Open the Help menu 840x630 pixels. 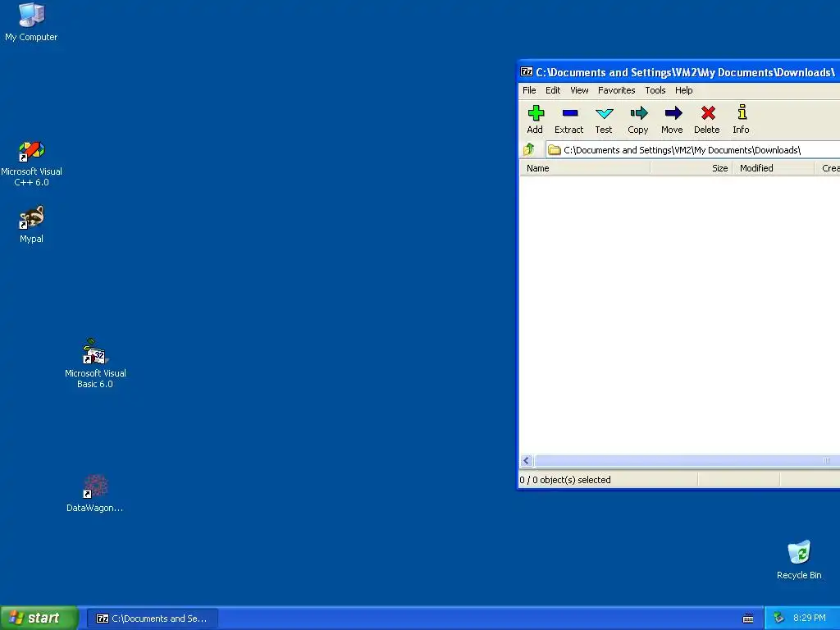[683, 90]
